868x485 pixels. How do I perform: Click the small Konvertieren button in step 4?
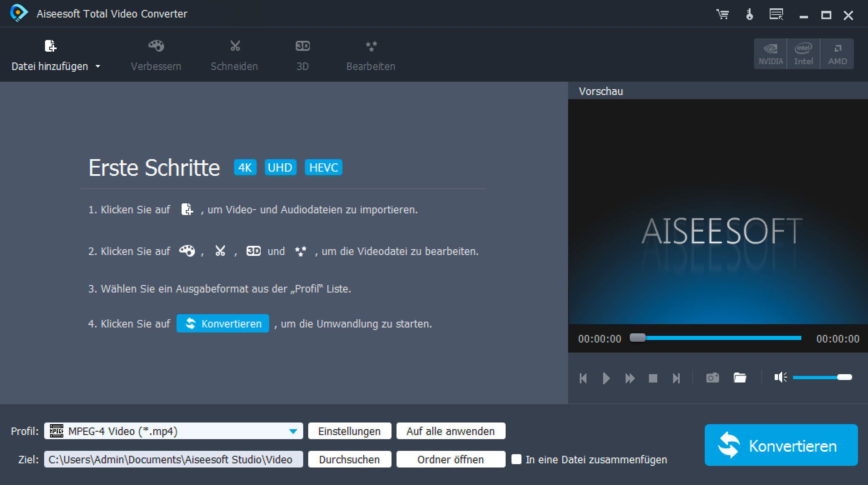click(223, 323)
